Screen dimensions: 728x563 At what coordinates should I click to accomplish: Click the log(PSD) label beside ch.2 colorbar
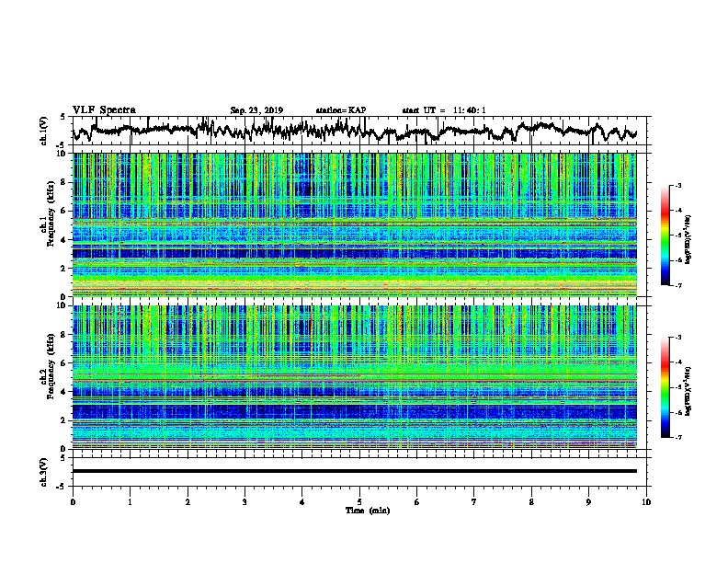pyautogui.click(x=688, y=391)
